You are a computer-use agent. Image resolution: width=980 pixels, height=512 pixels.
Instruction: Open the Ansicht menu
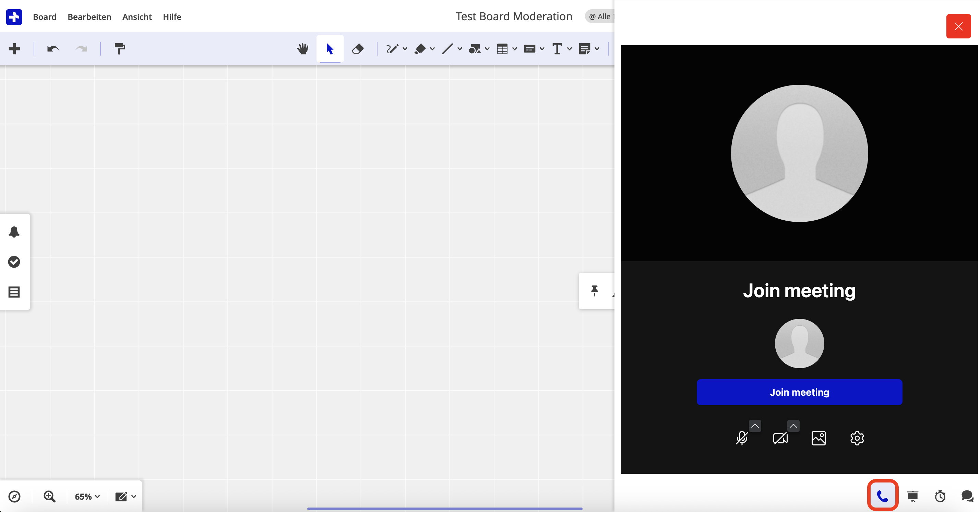pos(136,17)
